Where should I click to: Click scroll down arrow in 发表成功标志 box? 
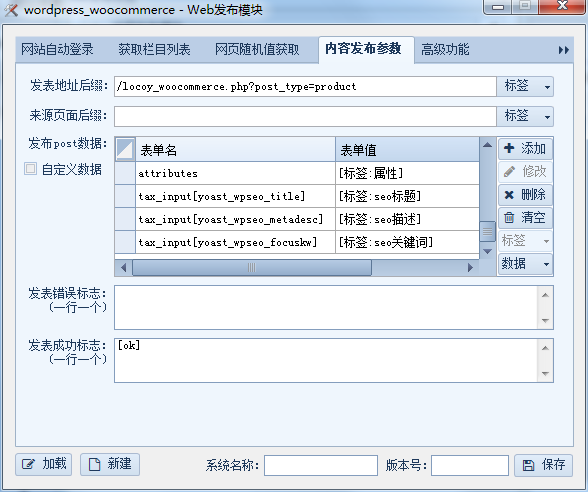click(x=545, y=374)
